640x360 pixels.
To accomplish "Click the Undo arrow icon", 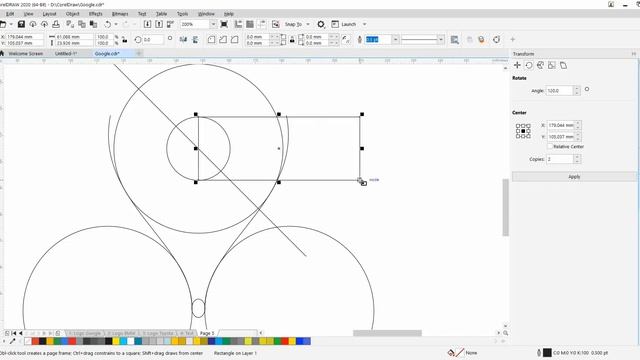I will click(107, 24).
